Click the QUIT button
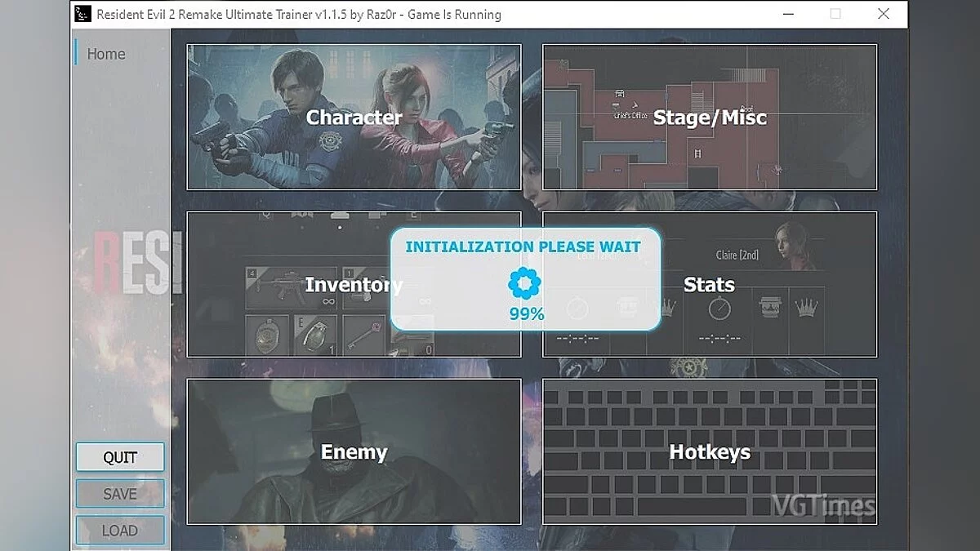The image size is (980, 551). pyautogui.click(x=120, y=457)
